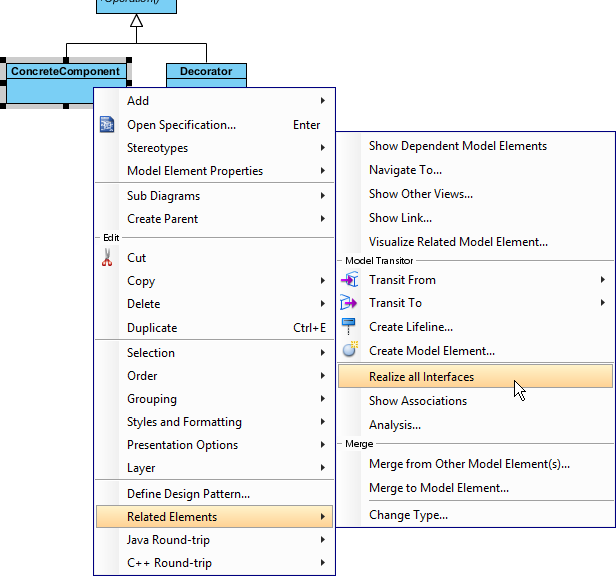616x576 pixels.
Task: Click Change Type menu entry
Action: tap(408, 515)
